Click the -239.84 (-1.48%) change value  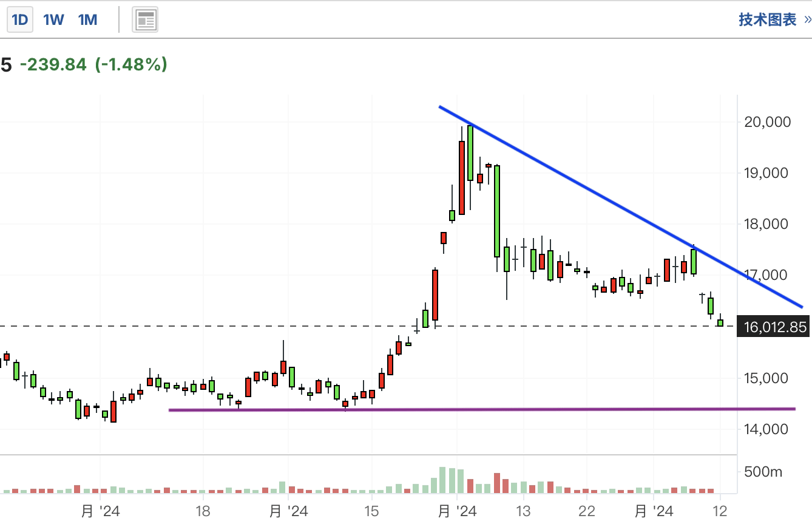[93, 64]
